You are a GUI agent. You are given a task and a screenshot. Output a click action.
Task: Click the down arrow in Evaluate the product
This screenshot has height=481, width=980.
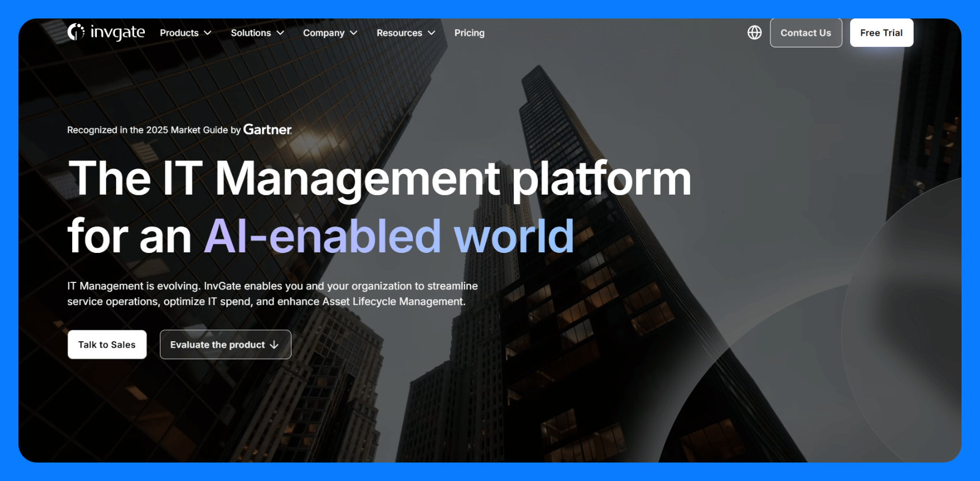click(274, 345)
